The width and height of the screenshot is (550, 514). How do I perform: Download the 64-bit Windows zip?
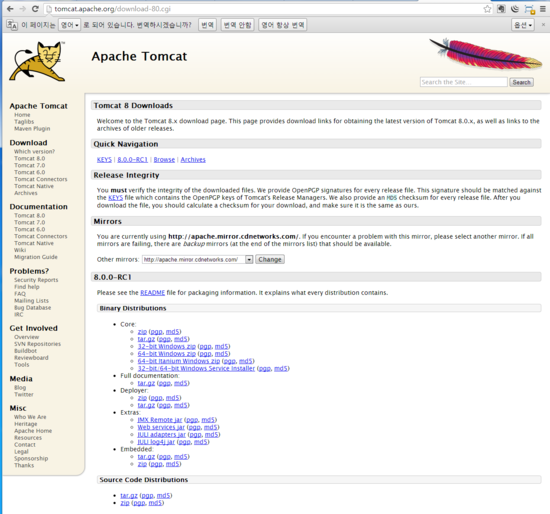point(167,354)
